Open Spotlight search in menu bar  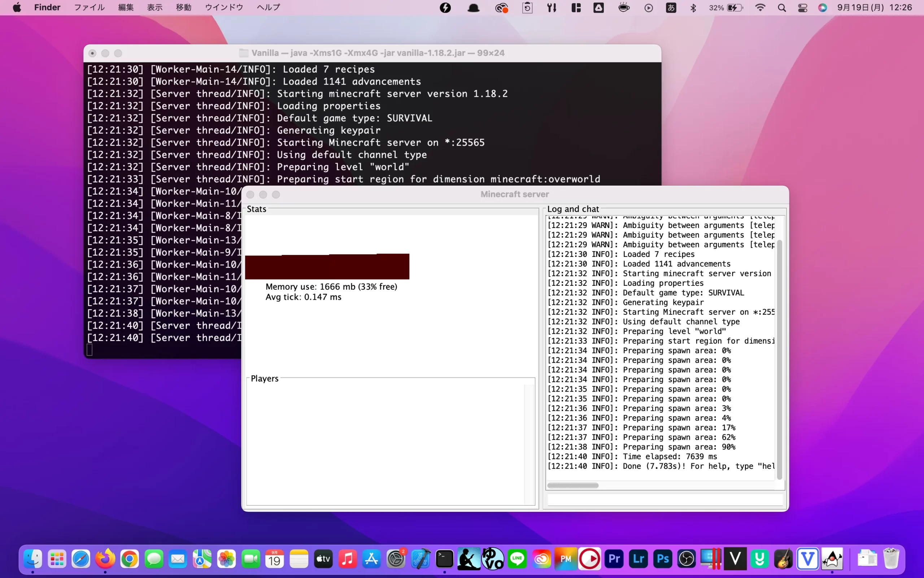tap(781, 8)
